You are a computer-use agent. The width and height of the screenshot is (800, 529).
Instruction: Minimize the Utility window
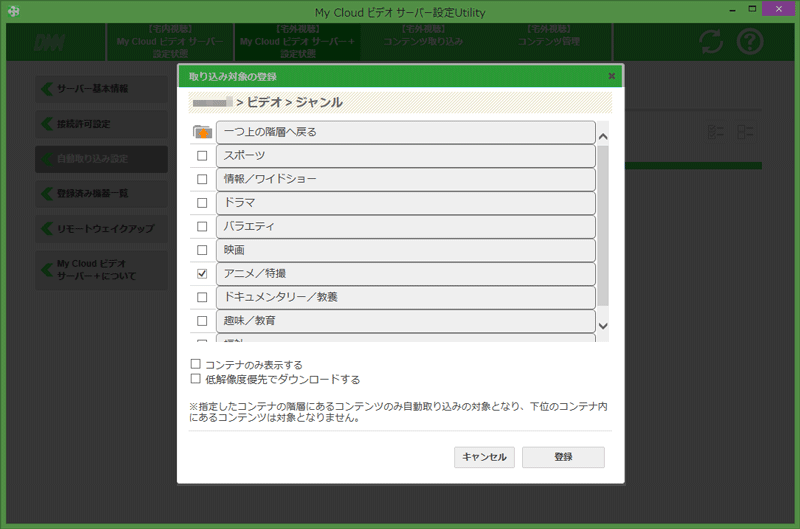(733, 9)
